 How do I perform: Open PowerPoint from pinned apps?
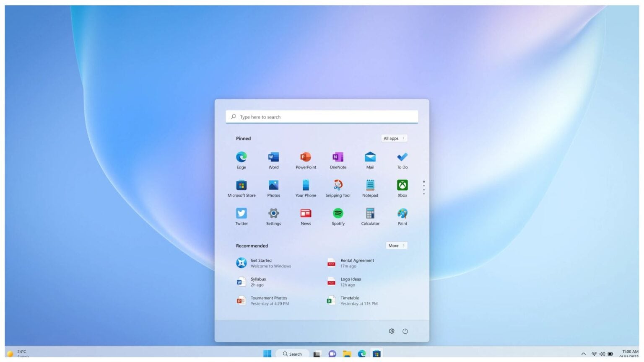pos(306,160)
